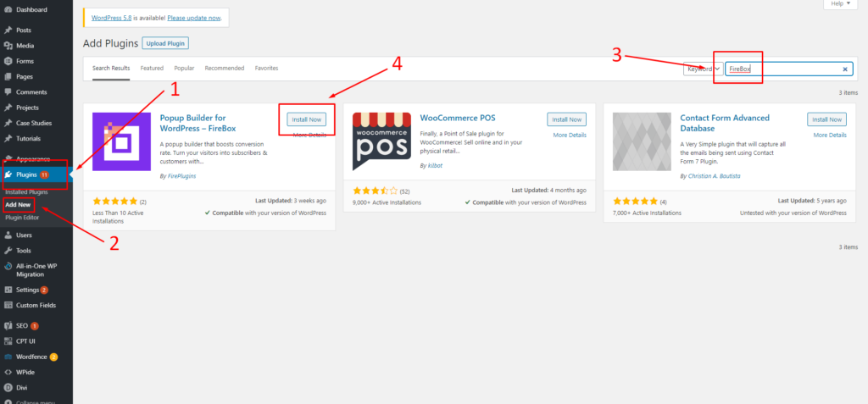The image size is (868, 404).
Task: Switch to the Popular tab
Action: (x=184, y=68)
